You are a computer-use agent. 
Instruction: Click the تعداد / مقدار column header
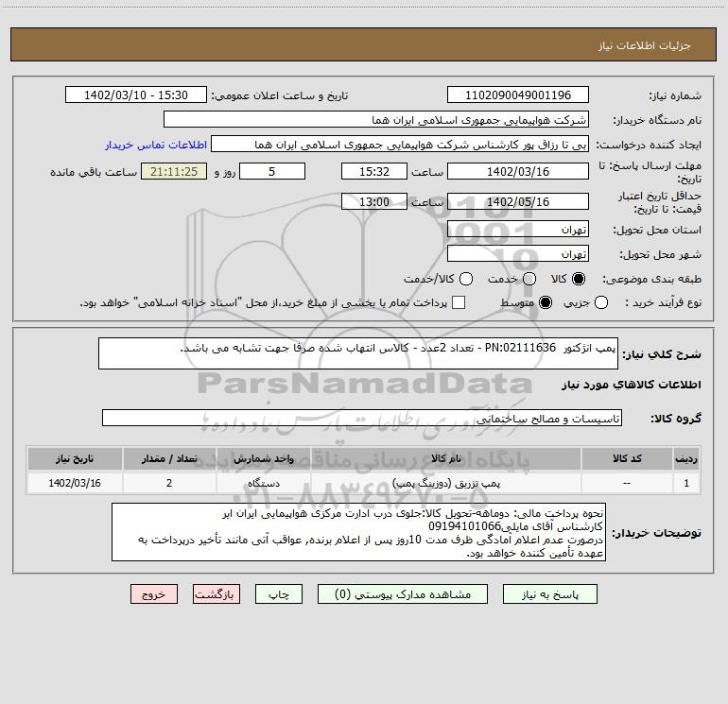tap(169, 458)
